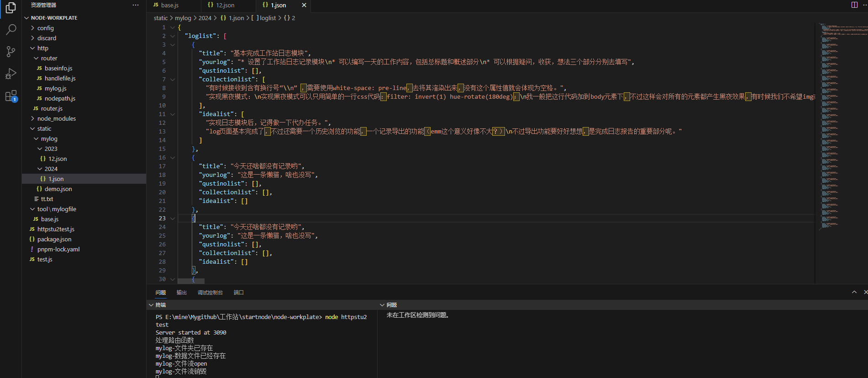Click line number 23 in the gutter

pyautogui.click(x=162, y=218)
